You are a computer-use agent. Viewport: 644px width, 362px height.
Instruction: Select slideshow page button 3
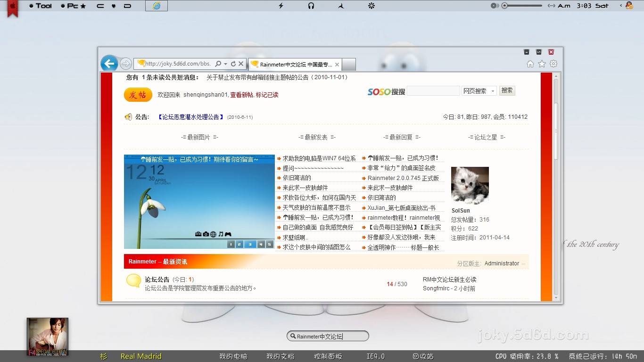click(x=250, y=244)
